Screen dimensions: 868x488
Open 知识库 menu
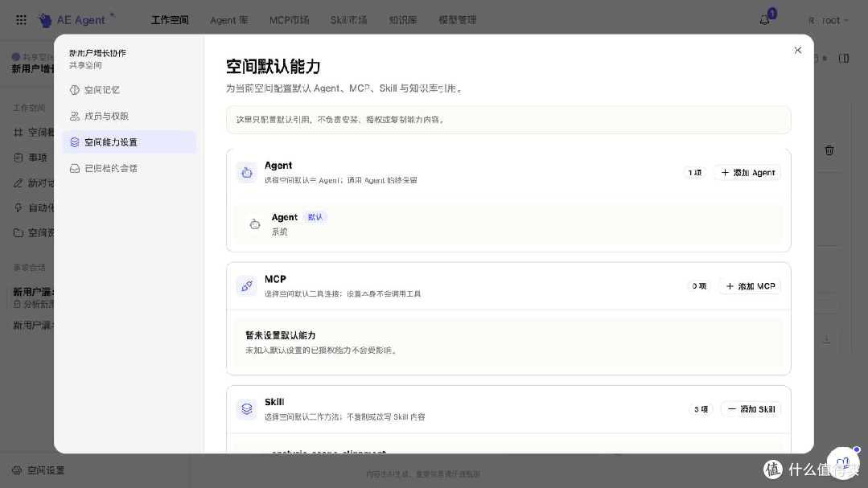click(403, 20)
